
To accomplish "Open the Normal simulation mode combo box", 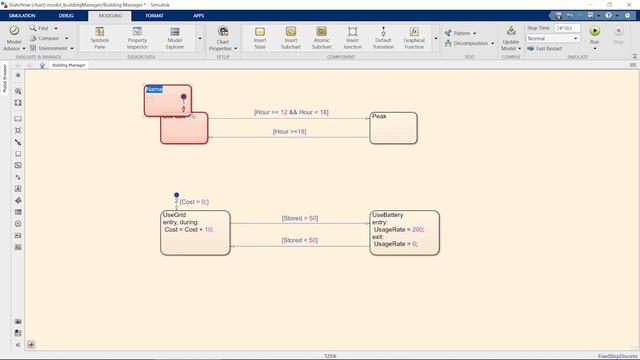I will (x=553, y=38).
